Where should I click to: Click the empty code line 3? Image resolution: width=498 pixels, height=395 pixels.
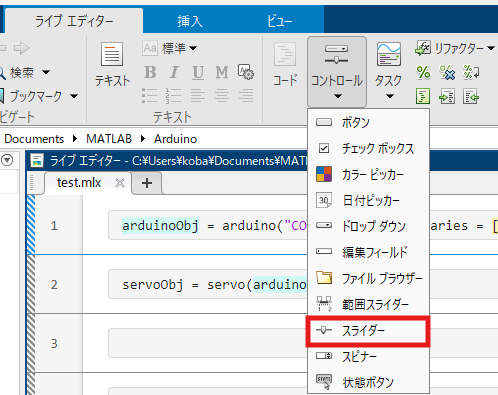[x=208, y=343]
